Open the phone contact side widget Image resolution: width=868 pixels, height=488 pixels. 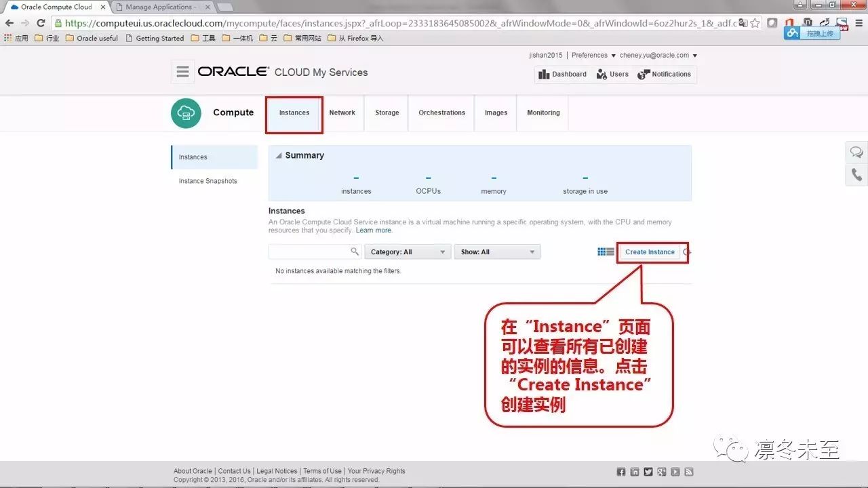(857, 176)
